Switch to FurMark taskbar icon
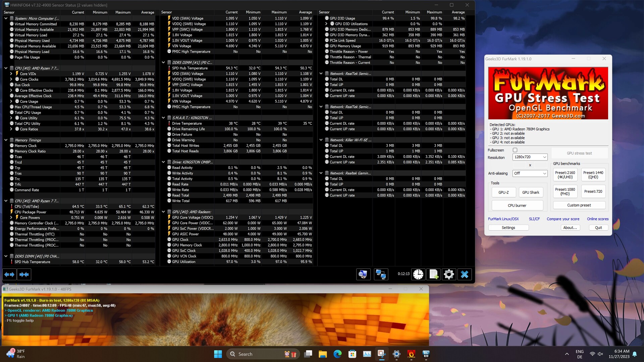This screenshot has height=362, width=644. (x=411, y=354)
